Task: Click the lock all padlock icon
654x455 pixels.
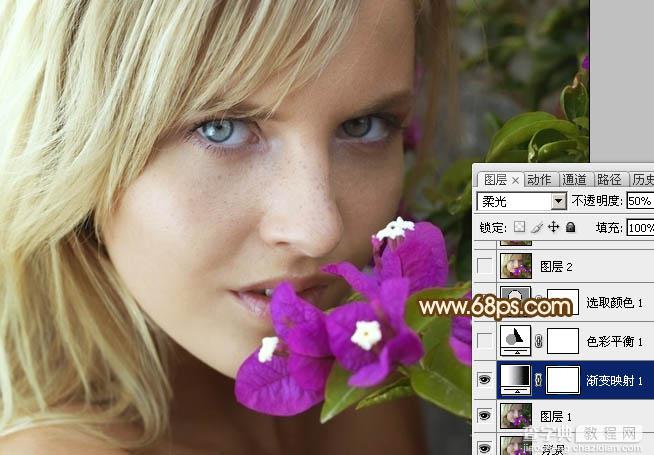Action: point(571,227)
